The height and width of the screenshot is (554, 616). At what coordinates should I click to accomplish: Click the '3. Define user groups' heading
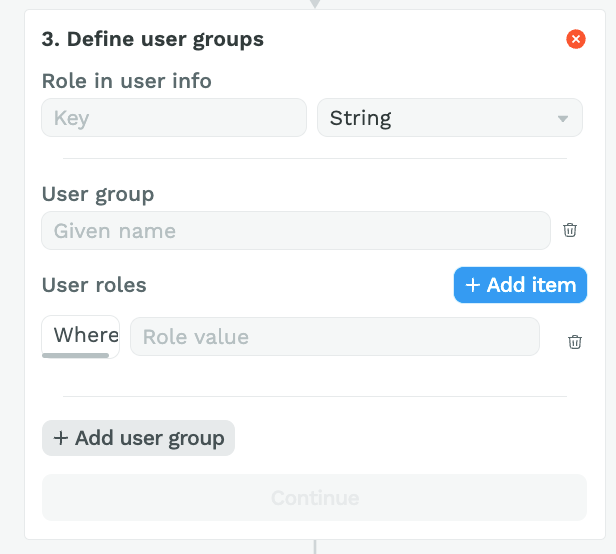coord(152,40)
